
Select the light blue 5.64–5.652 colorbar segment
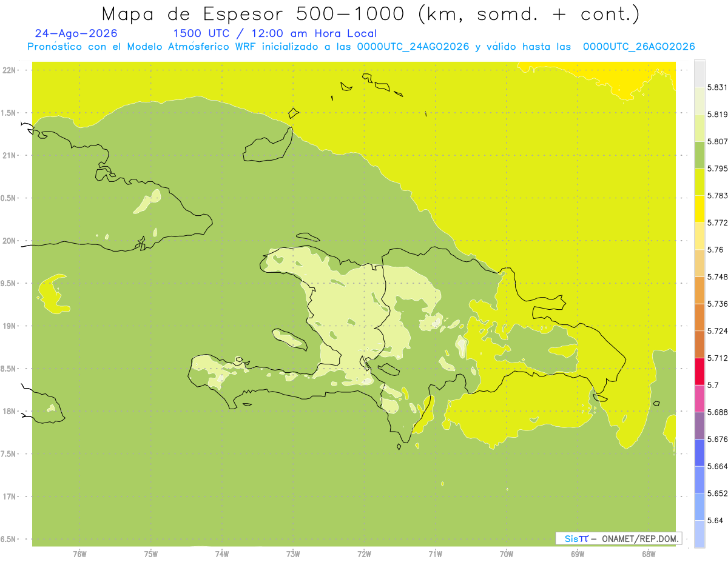[x=699, y=507]
